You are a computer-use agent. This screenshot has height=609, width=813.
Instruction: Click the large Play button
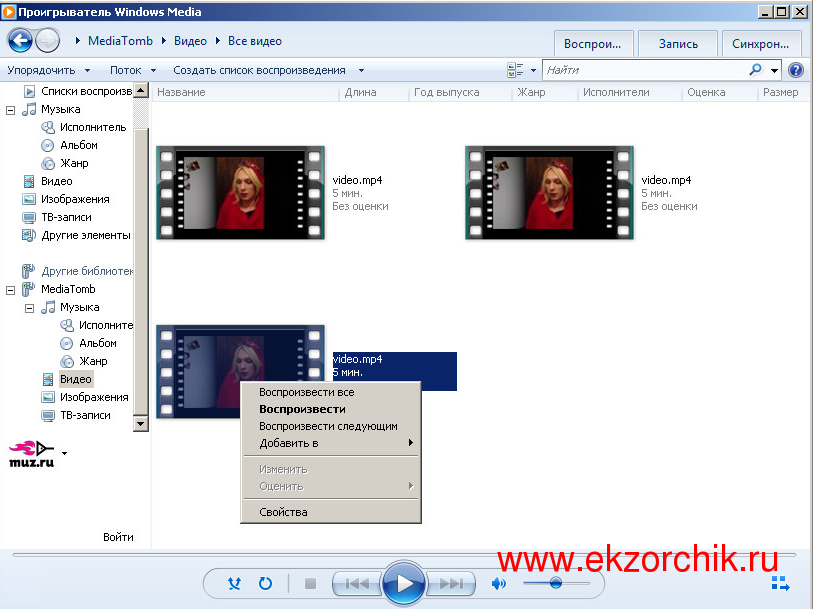pyautogui.click(x=403, y=584)
